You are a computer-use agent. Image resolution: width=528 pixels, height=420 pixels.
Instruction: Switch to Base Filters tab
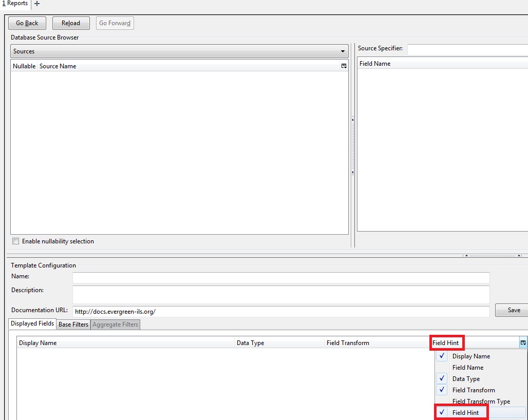tap(73, 324)
